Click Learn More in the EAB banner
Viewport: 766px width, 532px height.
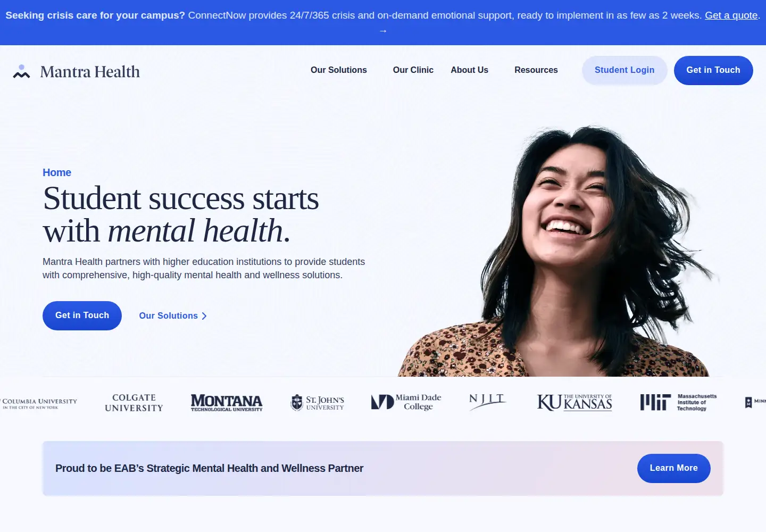pyautogui.click(x=673, y=468)
